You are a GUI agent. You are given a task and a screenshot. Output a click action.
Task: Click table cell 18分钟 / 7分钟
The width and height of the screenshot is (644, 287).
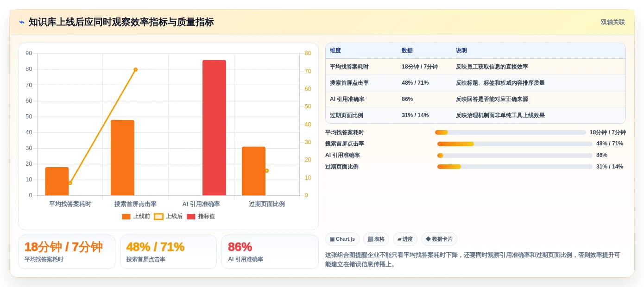(x=420, y=67)
